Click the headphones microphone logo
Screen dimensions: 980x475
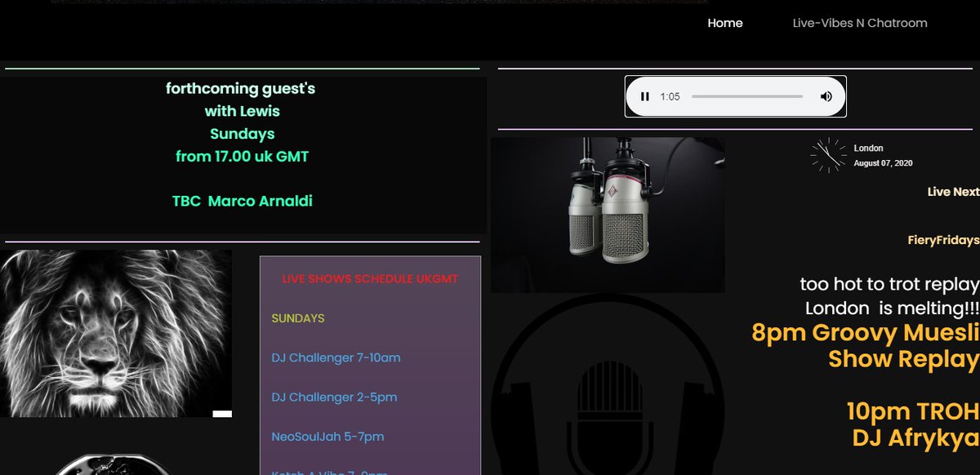(x=608, y=385)
